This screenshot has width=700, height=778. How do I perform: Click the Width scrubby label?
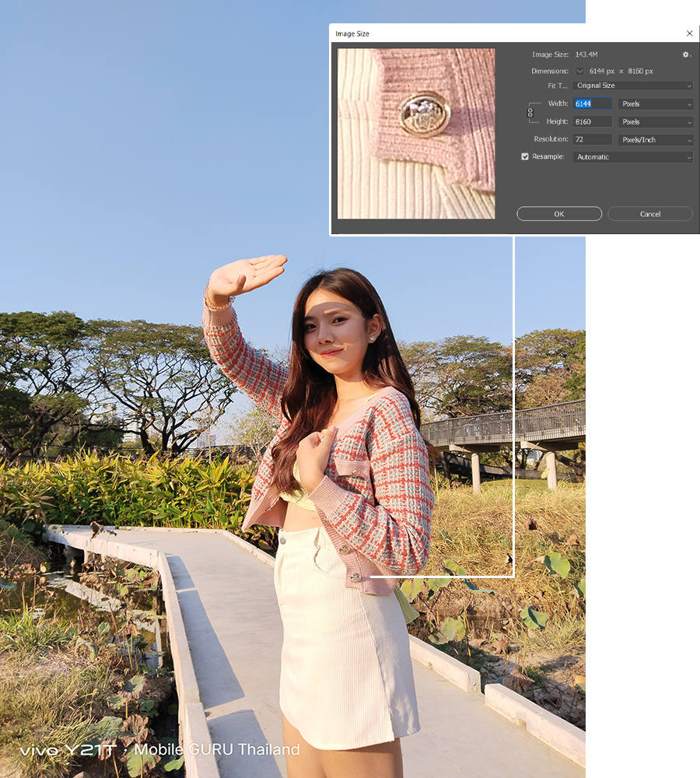[558, 104]
